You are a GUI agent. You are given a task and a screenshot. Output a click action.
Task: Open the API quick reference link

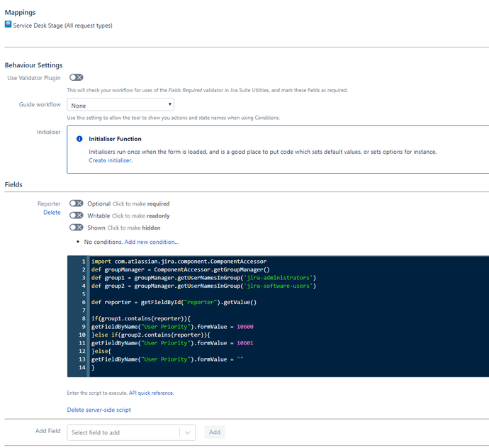[x=151, y=393]
